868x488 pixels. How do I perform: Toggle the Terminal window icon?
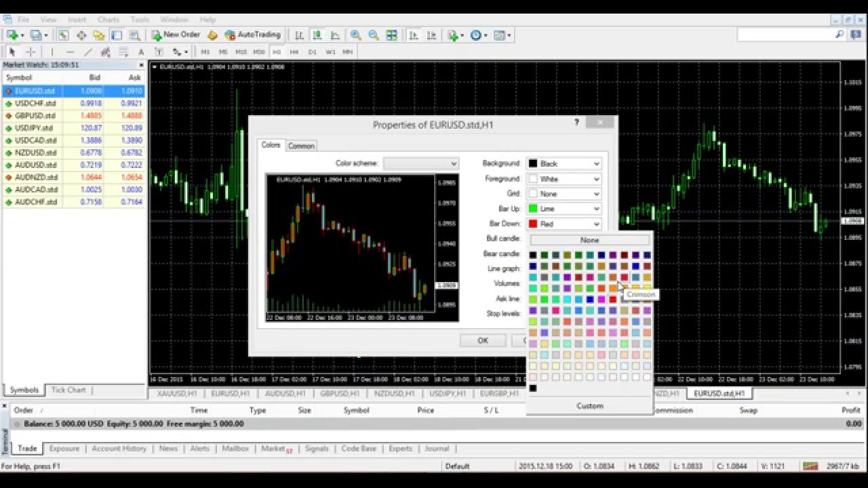tap(117, 35)
